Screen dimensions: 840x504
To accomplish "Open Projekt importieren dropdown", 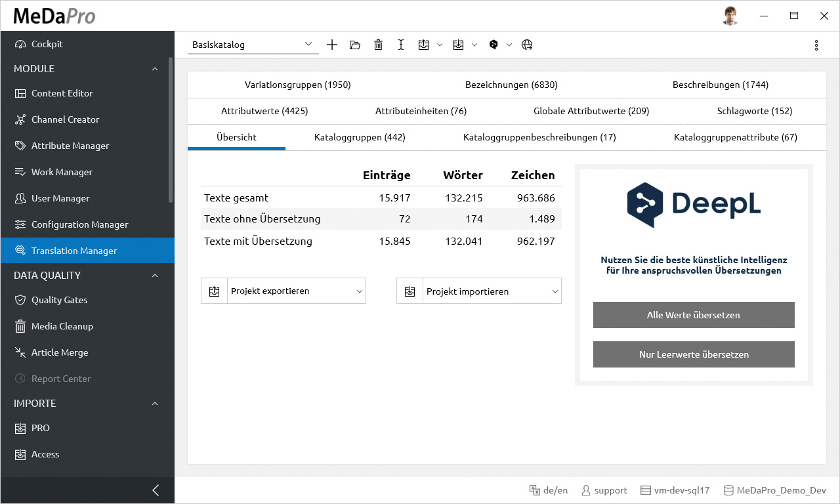I will click(x=492, y=291).
